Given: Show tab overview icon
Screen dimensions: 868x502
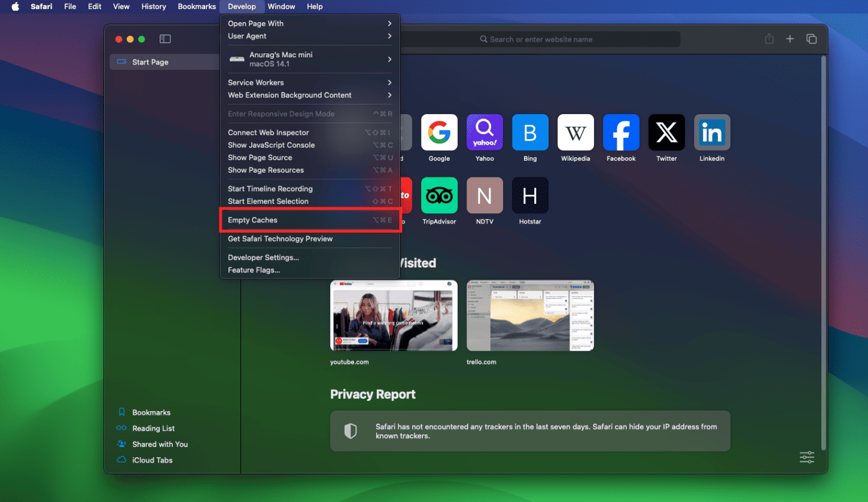Looking at the screenshot, I should pos(811,39).
